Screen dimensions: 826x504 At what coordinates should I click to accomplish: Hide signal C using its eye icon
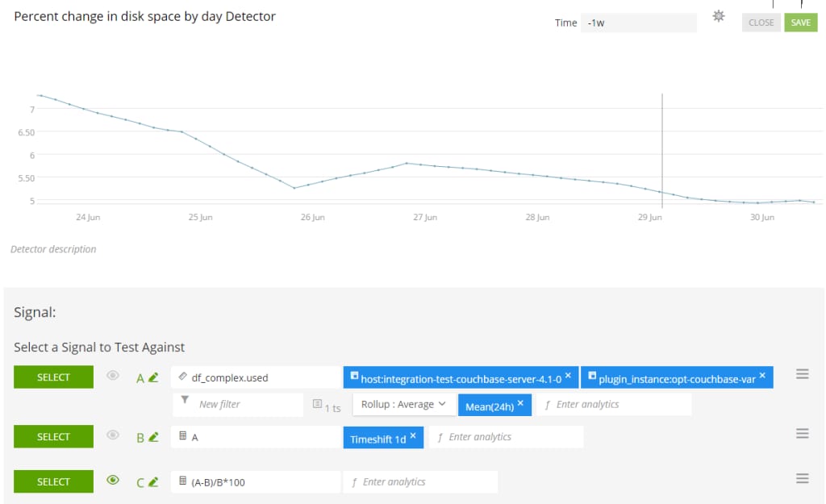tap(113, 480)
